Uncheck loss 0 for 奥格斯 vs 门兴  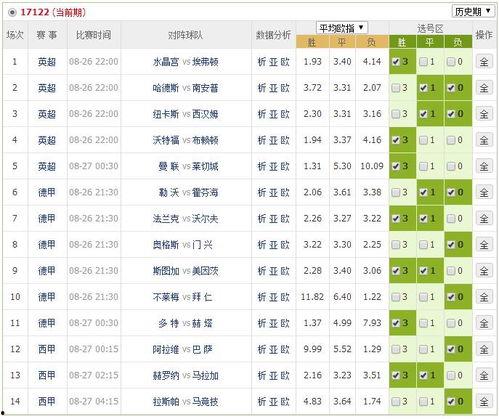pyautogui.click(x=451, y=245)
